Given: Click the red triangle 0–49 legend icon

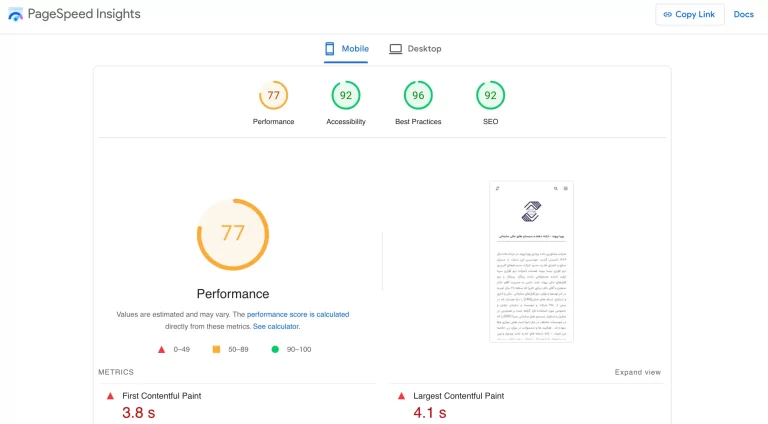Looking at the screenshot, I should point(161,349).
